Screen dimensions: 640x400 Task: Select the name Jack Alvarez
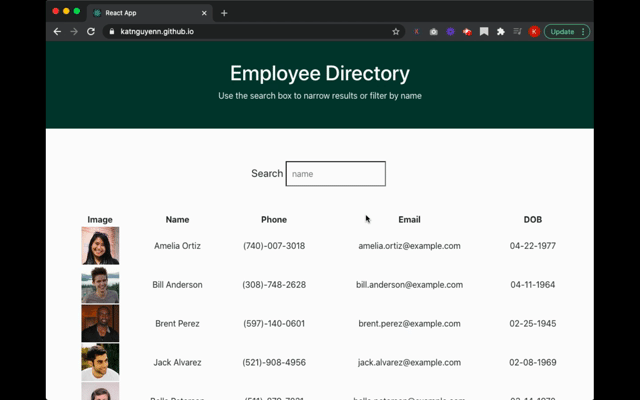(177, 362)
